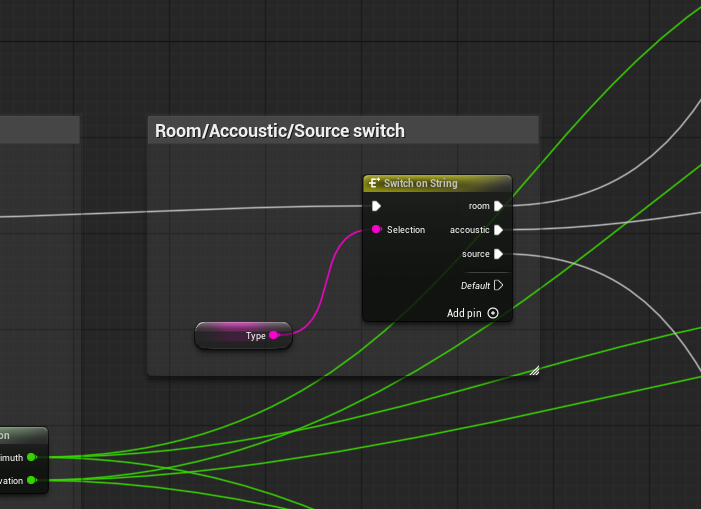The width and height of the screenshot is (701, 509).
Task: Click the Default pin label
Action: tap(475, 286)
